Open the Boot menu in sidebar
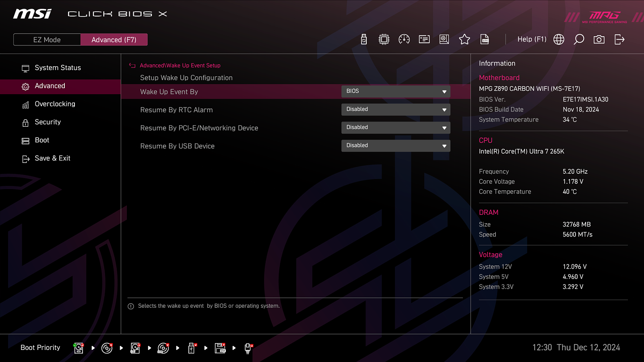Viewport: 644px width, 362px height. [60, 140]
